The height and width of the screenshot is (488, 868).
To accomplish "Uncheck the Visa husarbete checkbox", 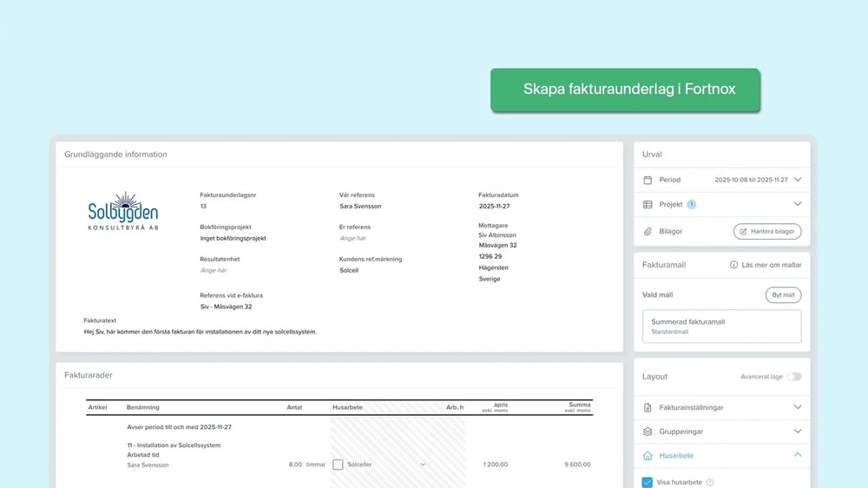I will click(648, 483).
